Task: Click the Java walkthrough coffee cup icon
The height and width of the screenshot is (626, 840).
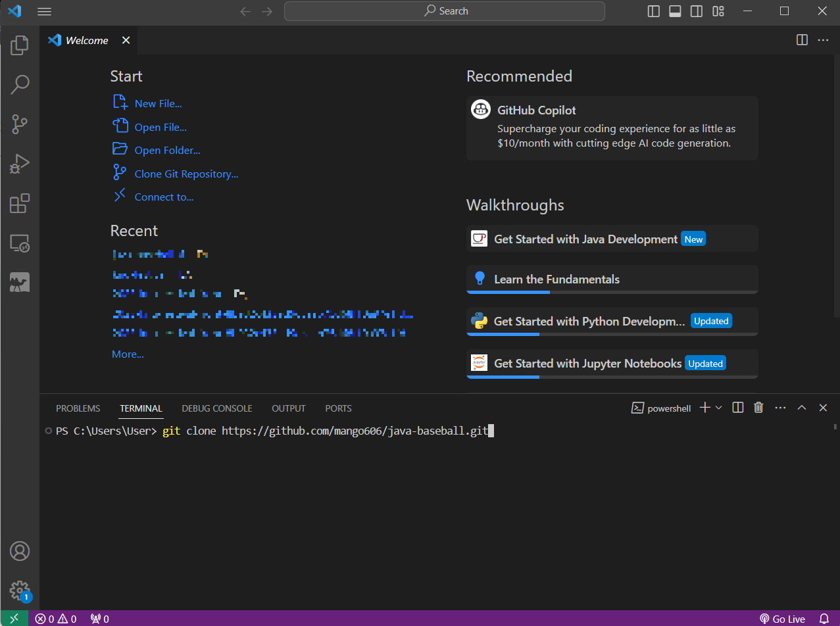Action: click(480, 239)
